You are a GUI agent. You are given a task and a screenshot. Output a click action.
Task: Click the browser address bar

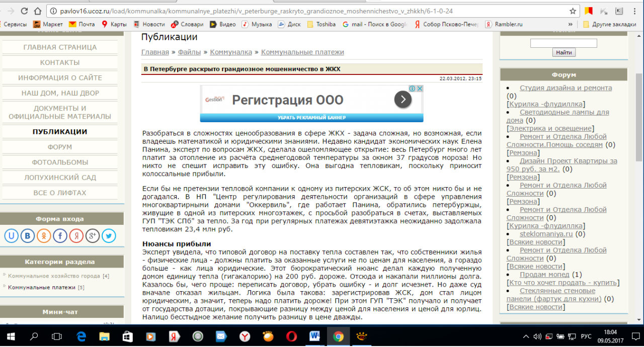click(x=307, y=11)
